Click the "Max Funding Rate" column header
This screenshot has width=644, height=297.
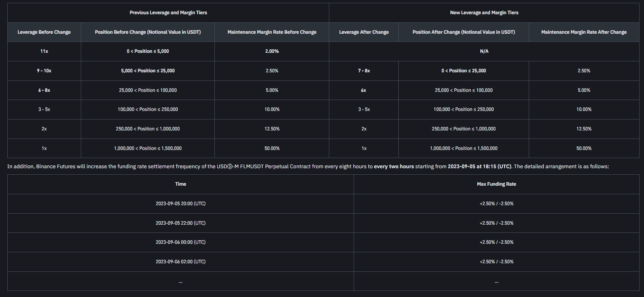tap(496, 184)
